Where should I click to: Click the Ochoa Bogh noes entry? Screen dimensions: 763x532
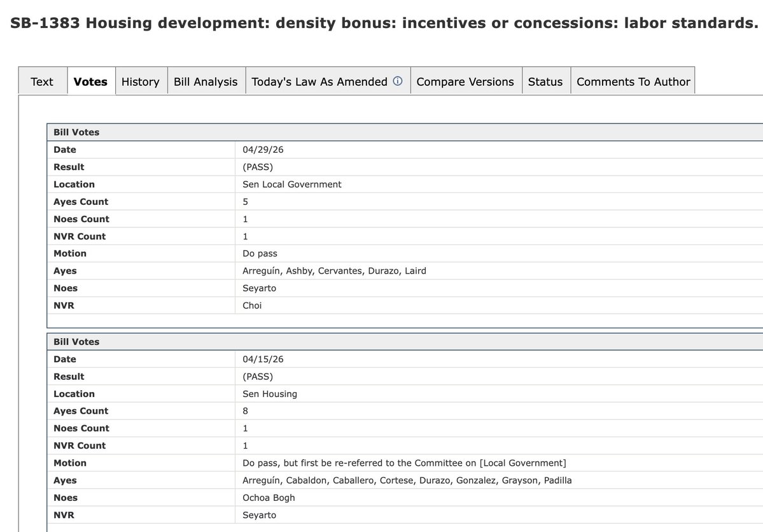point(269,498)
